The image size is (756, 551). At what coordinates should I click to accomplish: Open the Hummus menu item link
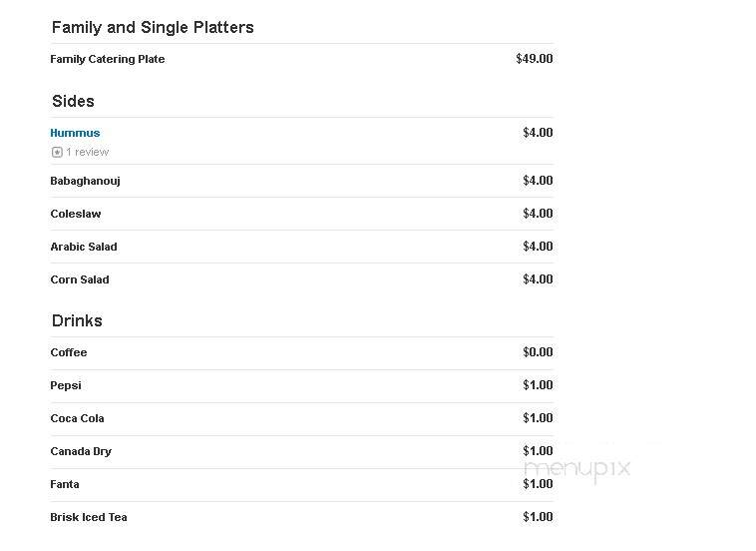[x=75, y=133]
